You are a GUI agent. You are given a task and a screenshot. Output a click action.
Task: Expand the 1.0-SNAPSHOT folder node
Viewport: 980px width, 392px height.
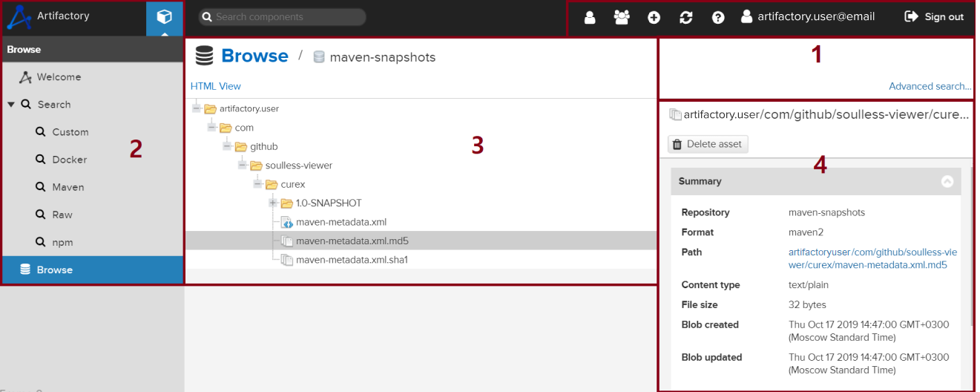pos(273,203)
